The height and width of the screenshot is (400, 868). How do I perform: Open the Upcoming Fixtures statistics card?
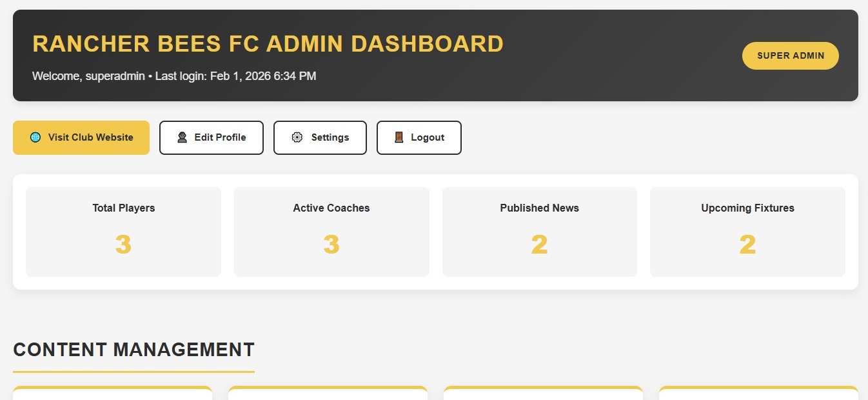[x=747, y=231]
